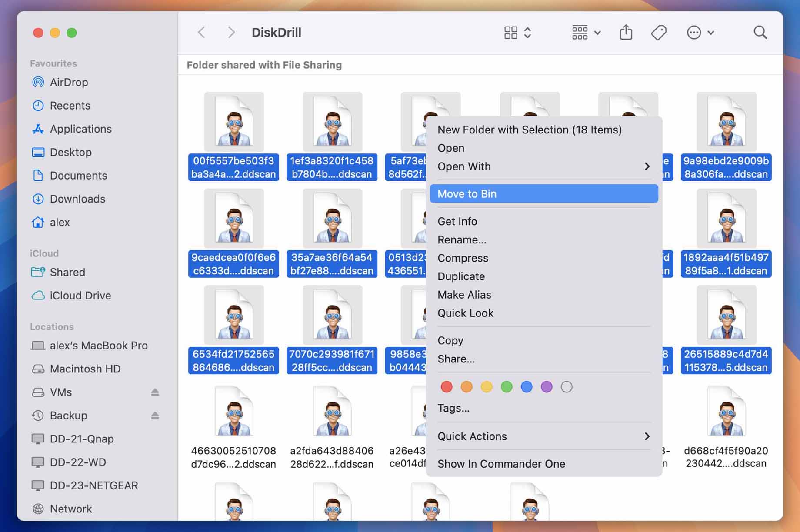Eject the VMs volume

pyautogui.click(x=155, y=392)
